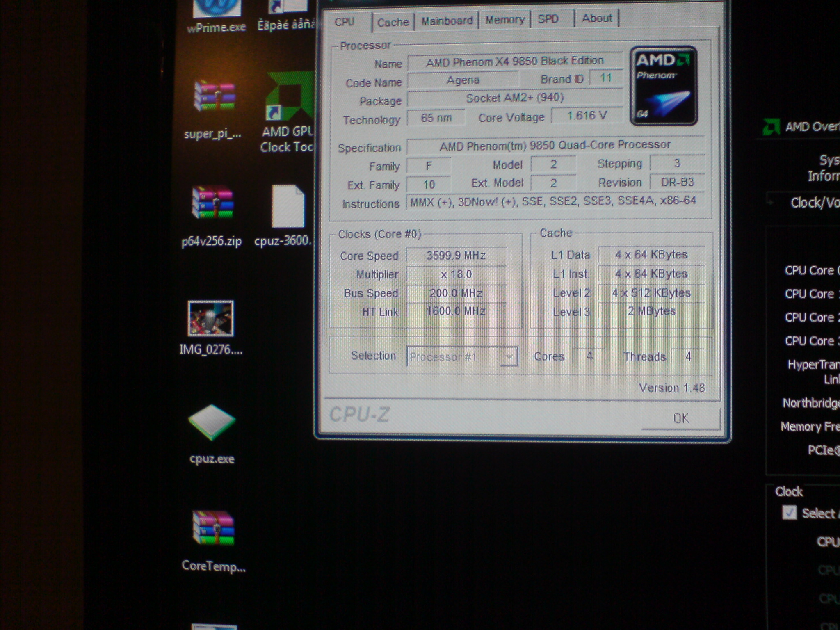Click the Memory Frequency label in AMD OverDrive
840x630 pixels.
click(810, 427)
